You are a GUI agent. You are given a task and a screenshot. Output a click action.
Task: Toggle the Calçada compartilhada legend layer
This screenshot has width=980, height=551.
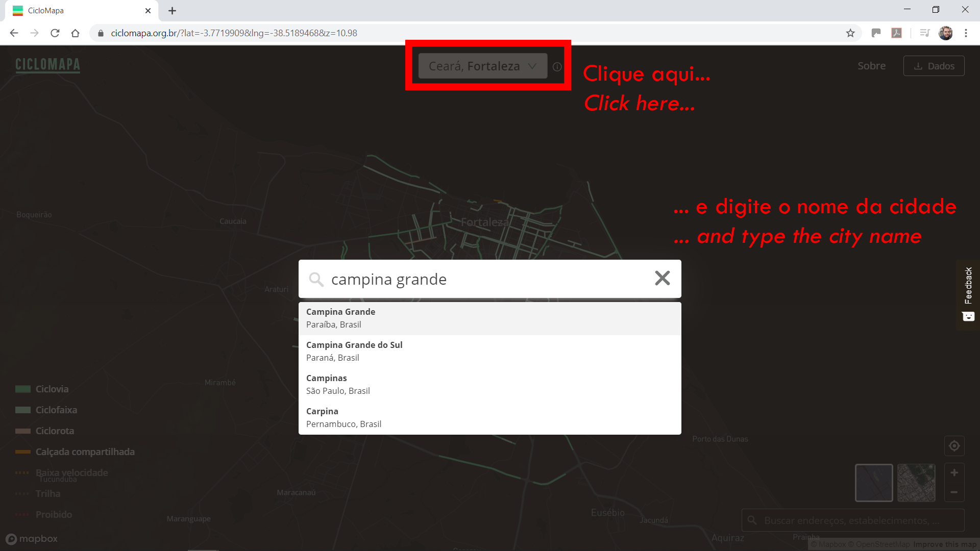[85, 452]
